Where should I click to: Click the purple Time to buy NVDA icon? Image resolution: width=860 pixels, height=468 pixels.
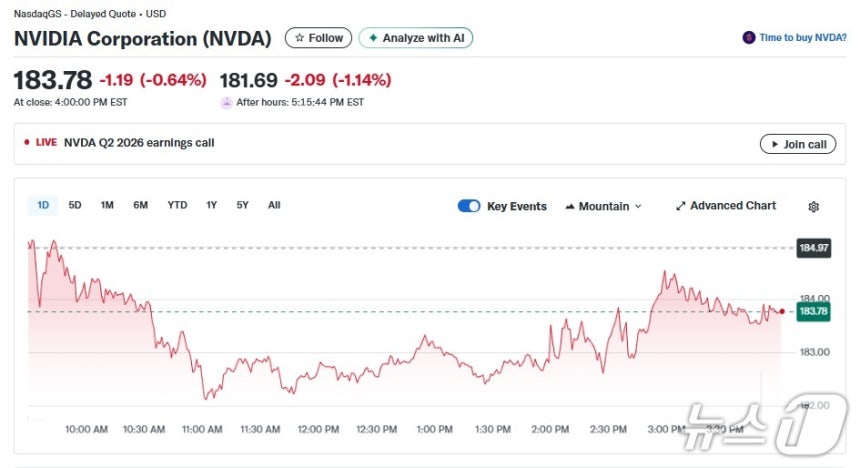[749, 38]
